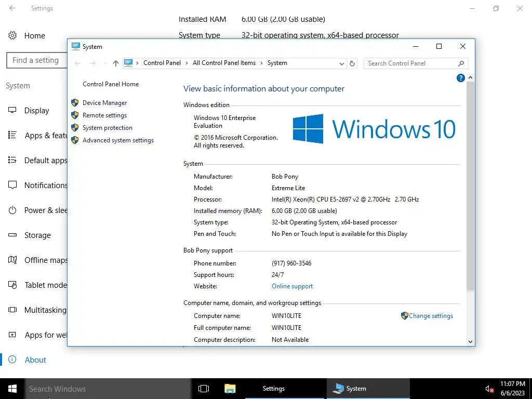
Task: Maximize the System window
Action: click(x=438, y=46)
